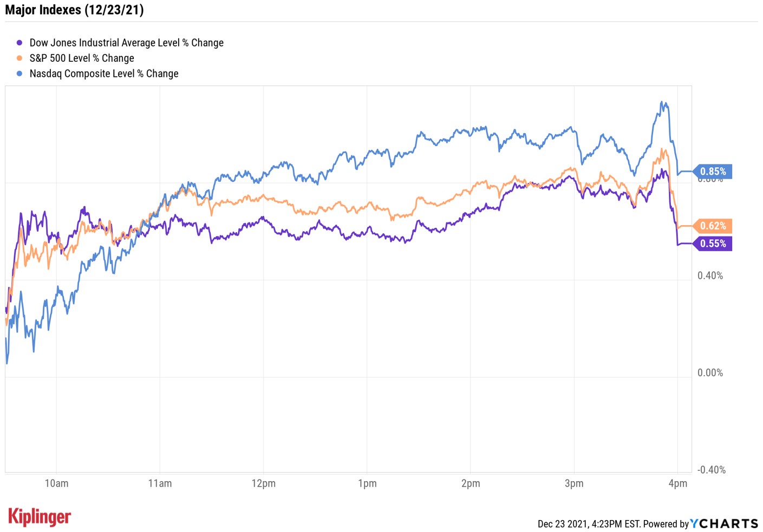
Task: Click the 4pm time axis label
Action: (x=677, y=483)
